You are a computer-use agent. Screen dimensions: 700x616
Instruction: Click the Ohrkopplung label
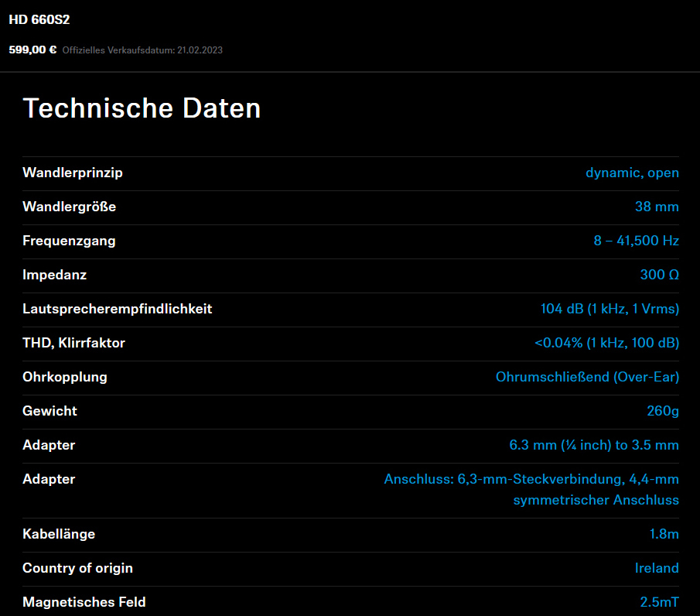(65, 377)
